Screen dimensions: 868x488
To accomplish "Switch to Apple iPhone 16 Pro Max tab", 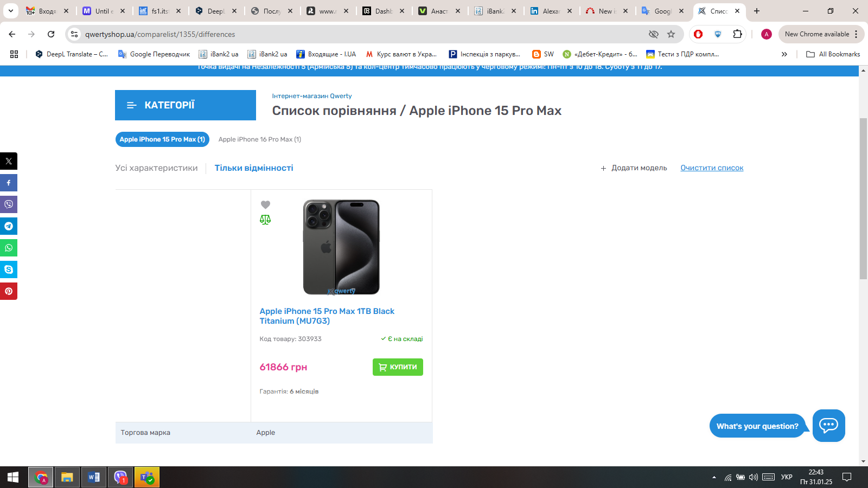I will (x=259, y=139).
